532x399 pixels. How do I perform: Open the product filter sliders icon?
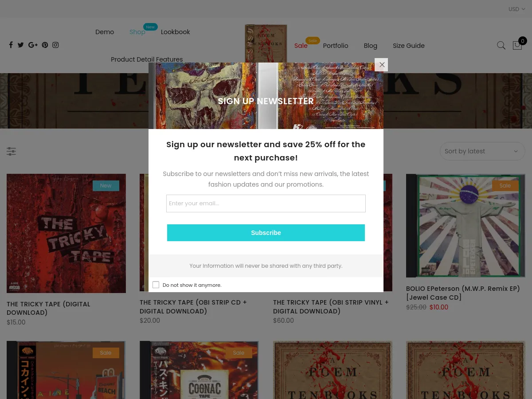(11, 151)
